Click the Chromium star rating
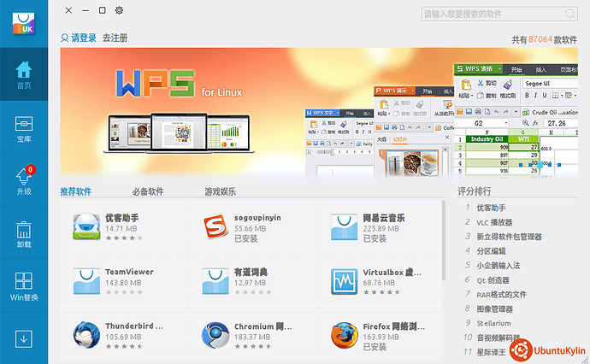Screen dimensions: 590x364 253,346
